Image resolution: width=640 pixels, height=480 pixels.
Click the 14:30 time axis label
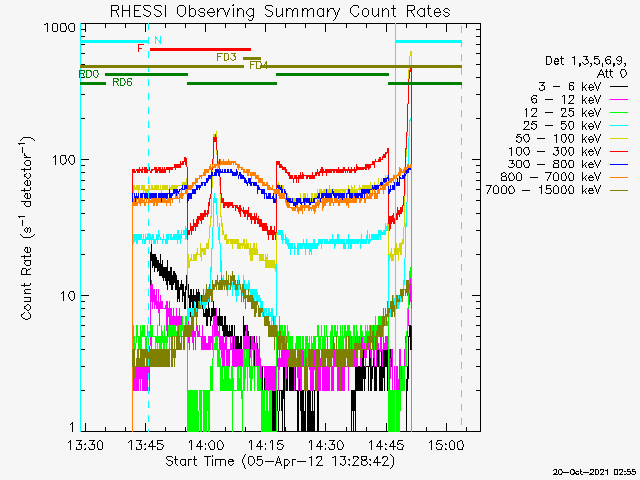click(x=326, y=445)
